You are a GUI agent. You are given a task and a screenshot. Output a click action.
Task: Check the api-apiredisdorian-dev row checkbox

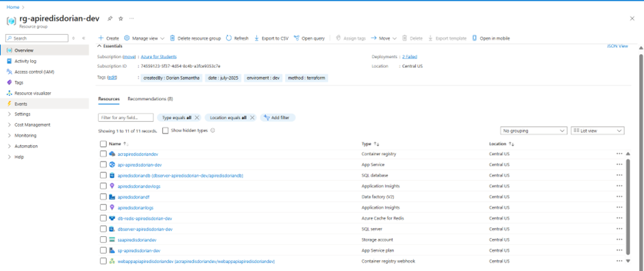[103, 164]
